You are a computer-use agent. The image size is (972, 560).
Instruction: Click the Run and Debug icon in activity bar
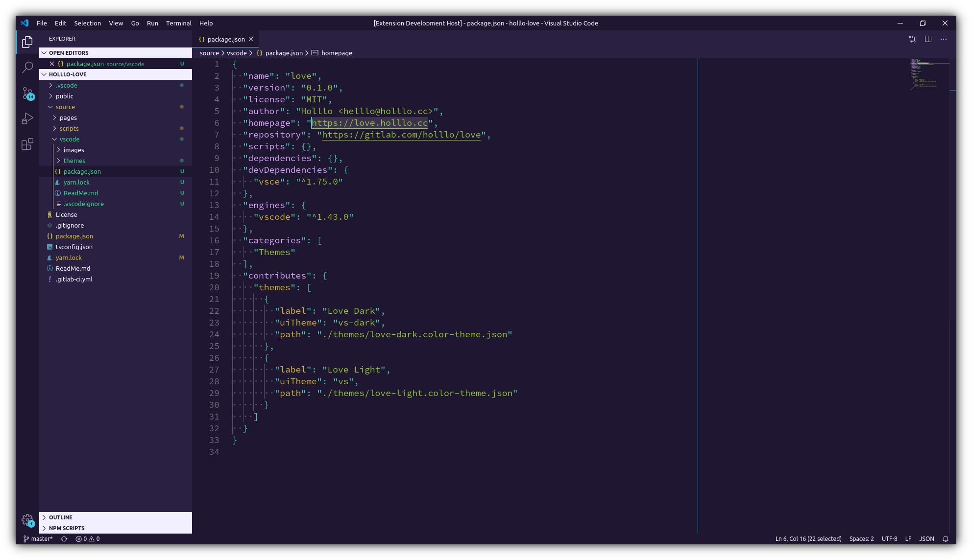tap(27, 118)
